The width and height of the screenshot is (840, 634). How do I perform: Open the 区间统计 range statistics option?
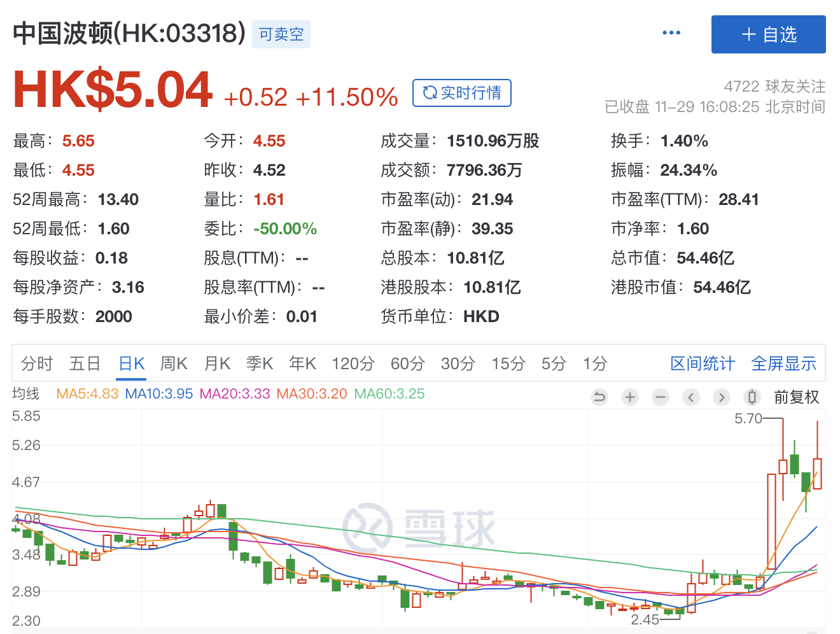(x=703, y=363)
